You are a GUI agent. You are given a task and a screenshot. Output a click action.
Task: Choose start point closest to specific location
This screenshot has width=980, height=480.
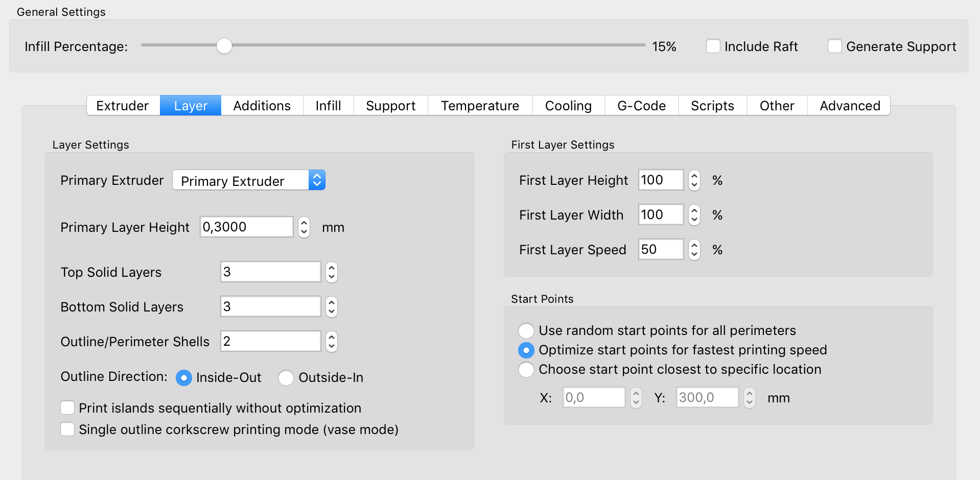[526, 370]
